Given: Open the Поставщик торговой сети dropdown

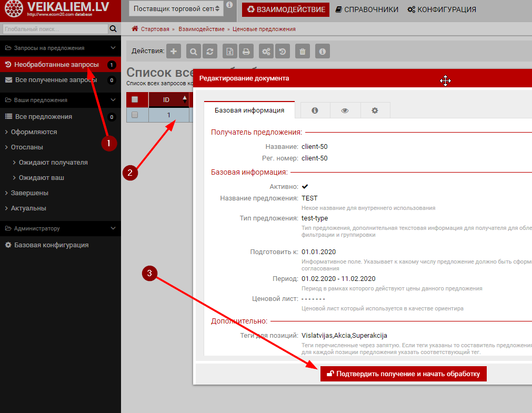Looking at the screenshot, I should pyautogui.click(x=176, y=9).
